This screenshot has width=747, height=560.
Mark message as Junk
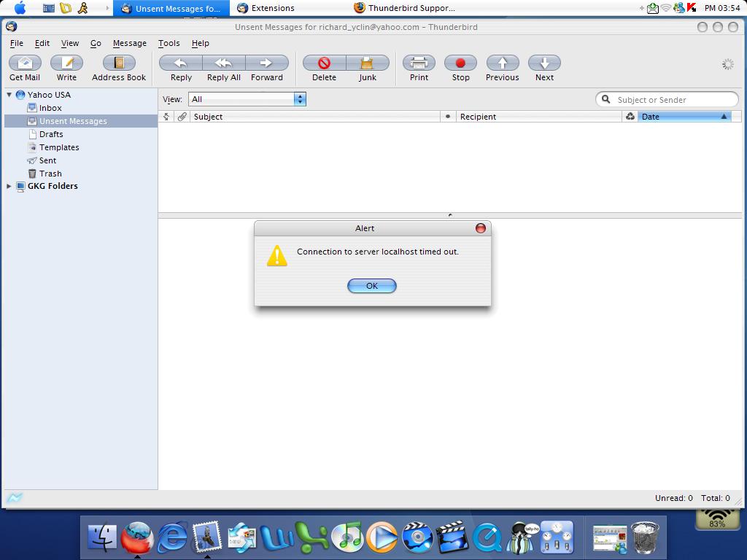(x=368, y=63)
